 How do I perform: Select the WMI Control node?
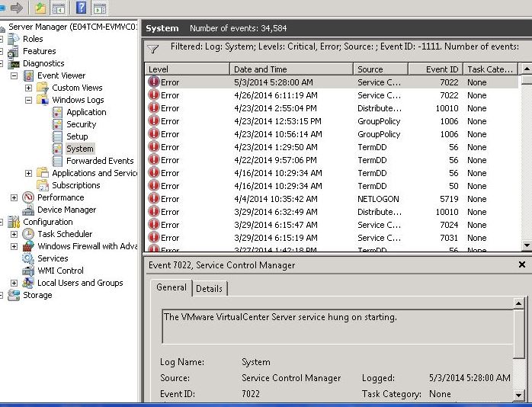pyautogui.click(x=60, y=271)
